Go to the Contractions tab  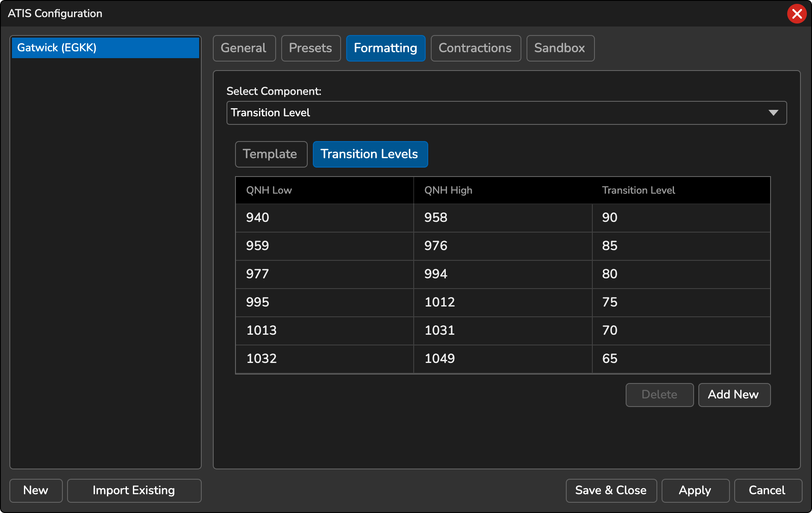[x=475, y=48]
